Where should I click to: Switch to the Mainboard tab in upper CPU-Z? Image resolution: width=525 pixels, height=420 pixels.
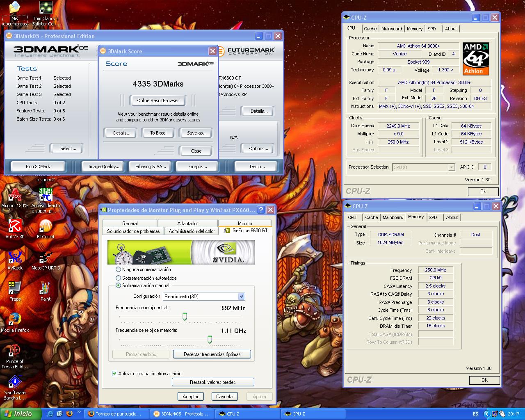click(392, 29)
